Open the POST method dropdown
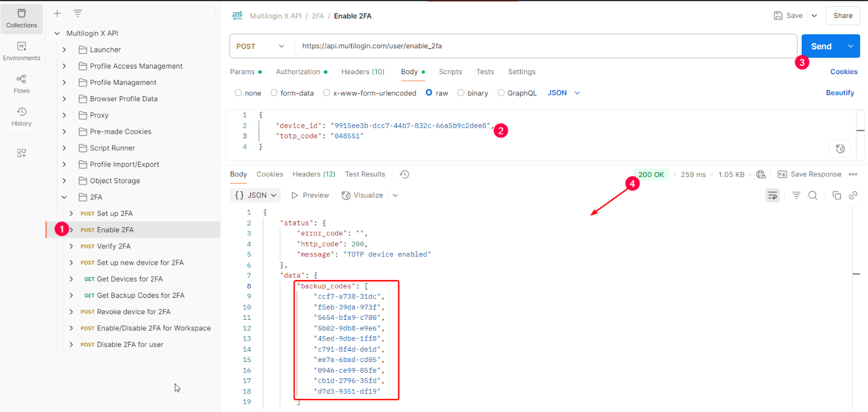 click(261, 46)
